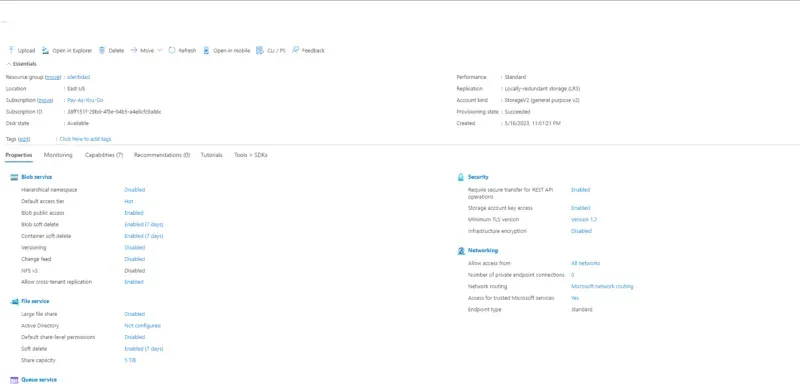Click the Upload toolbar label
The width and height of the screenshot is (800, 384).
[x=27, y=50]
